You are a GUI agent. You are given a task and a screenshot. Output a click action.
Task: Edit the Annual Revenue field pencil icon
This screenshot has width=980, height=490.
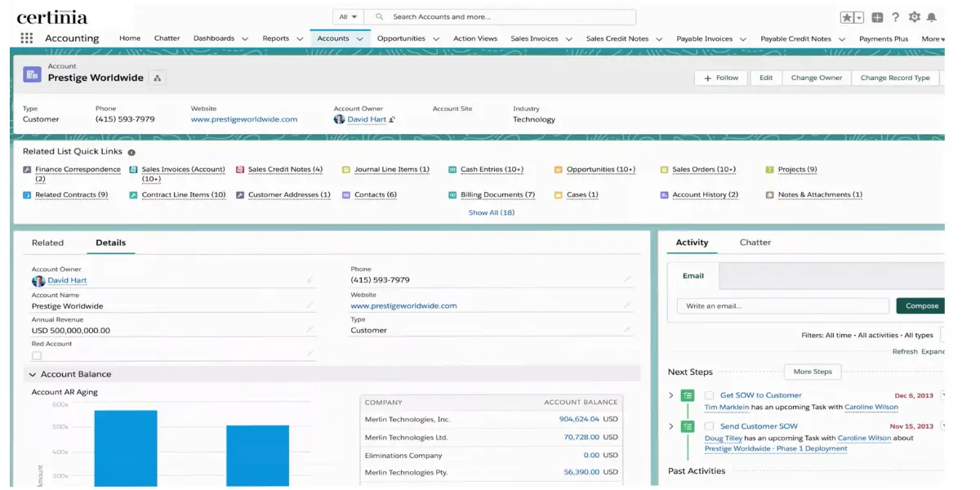pos(310,330)
